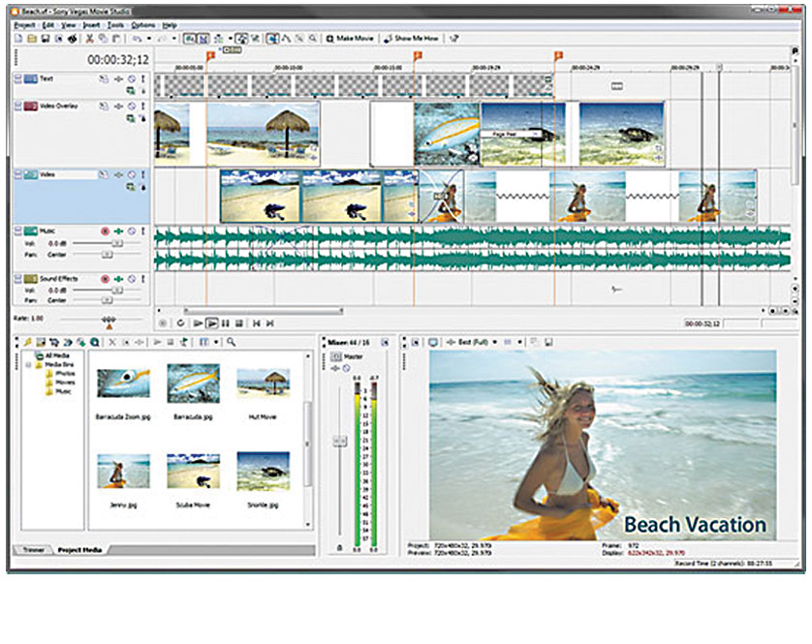The height and width of the screenshot is (644, 812).
Task: Select the Photos media bin
Action: click(60, 374)
